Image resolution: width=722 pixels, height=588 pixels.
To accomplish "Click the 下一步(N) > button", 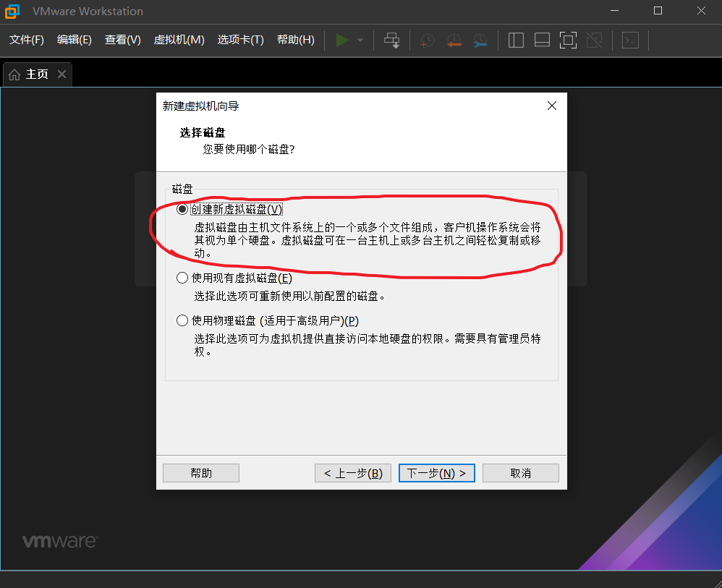I will 436,473.
